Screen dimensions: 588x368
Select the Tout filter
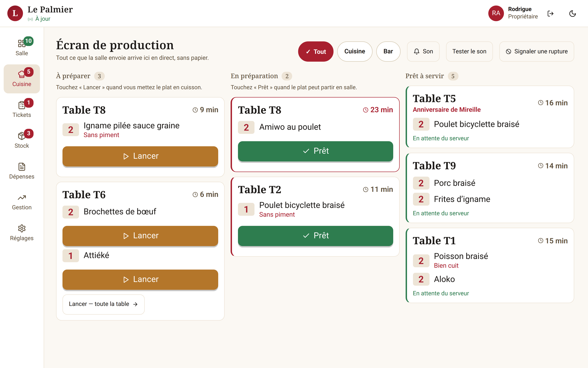[x=316, y=51]
